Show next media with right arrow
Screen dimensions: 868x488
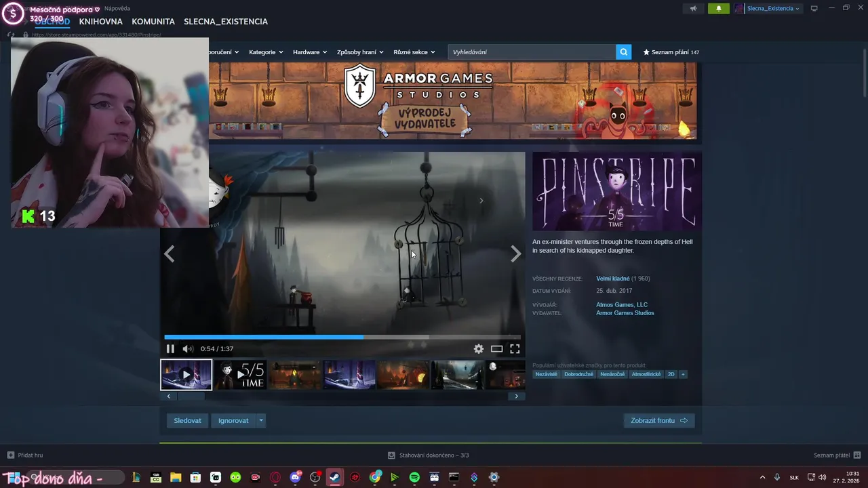pos(516,254)
